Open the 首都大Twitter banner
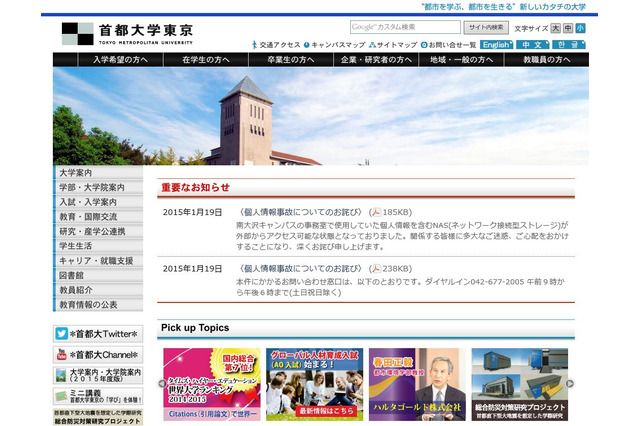The image size is (640, 426). coord(98,334)
